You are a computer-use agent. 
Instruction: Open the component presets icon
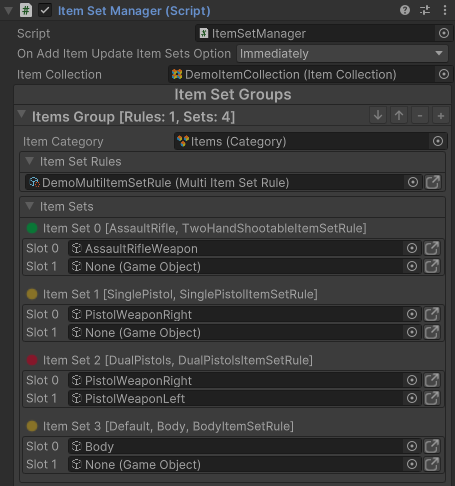pos(425,10)
